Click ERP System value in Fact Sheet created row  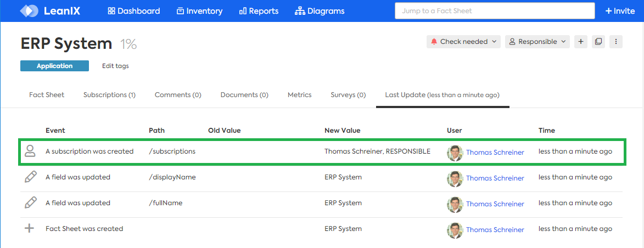coord(343,229)
